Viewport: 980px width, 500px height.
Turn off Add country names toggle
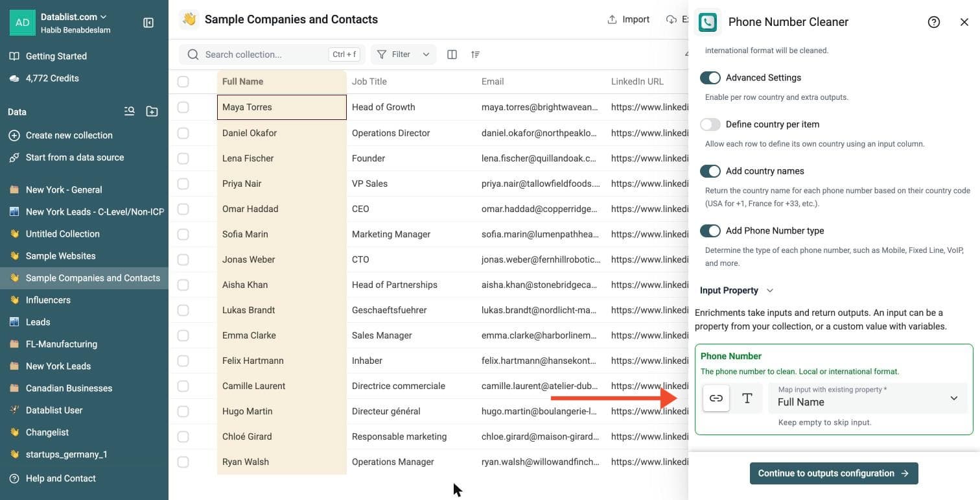click(710, 171)
